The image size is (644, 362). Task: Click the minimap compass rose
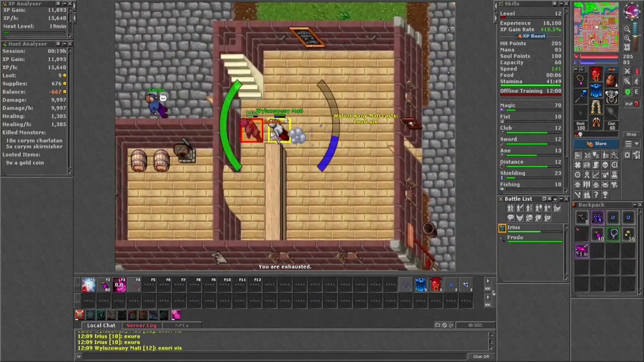[632, 11]
